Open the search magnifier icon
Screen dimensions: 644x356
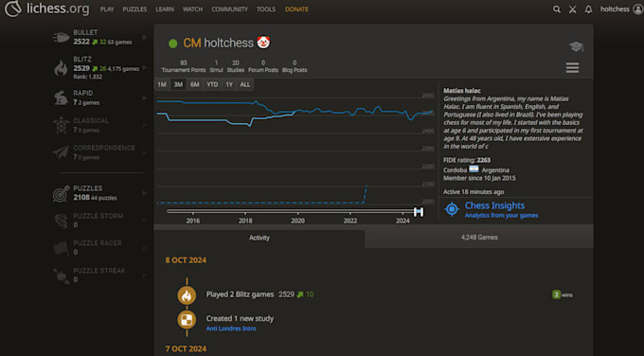tap(557, 9)
